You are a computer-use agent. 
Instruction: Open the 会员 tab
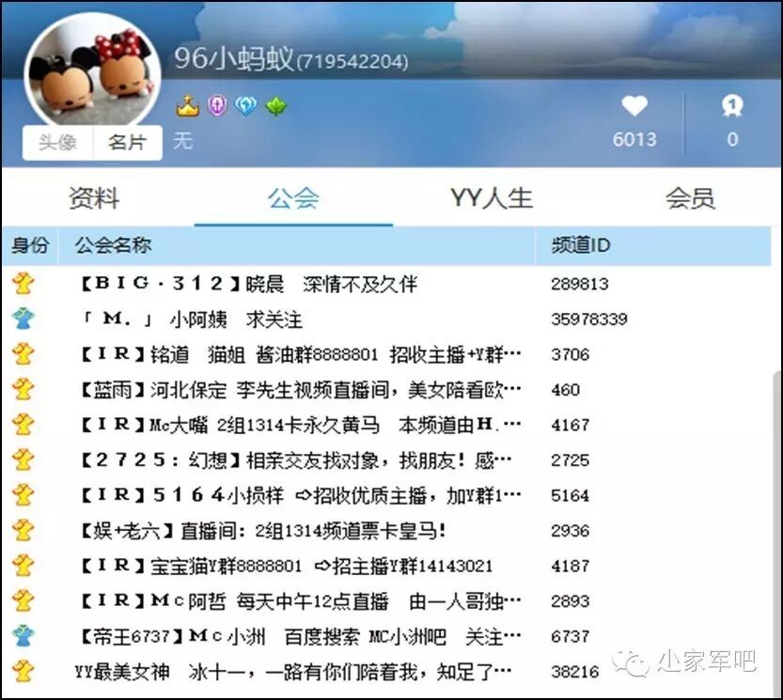pos(690,198)
